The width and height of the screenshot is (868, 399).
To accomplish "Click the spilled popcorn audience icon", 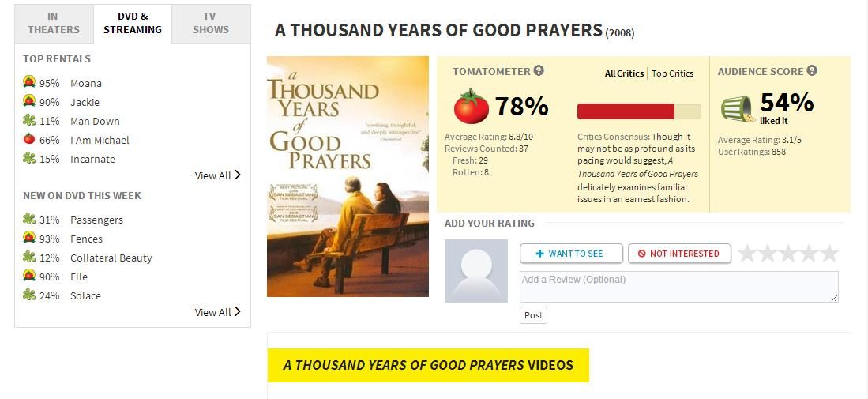I will click(x=737, y=108).
